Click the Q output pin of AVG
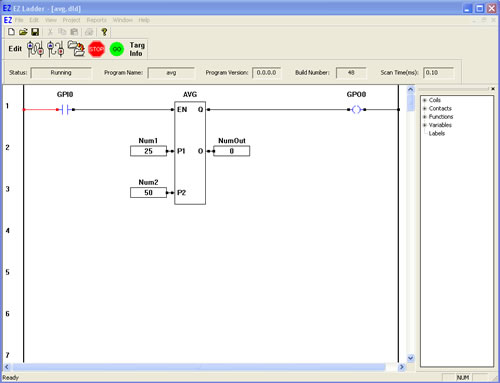This screenshot has height=383, width=500. point(200,109)
